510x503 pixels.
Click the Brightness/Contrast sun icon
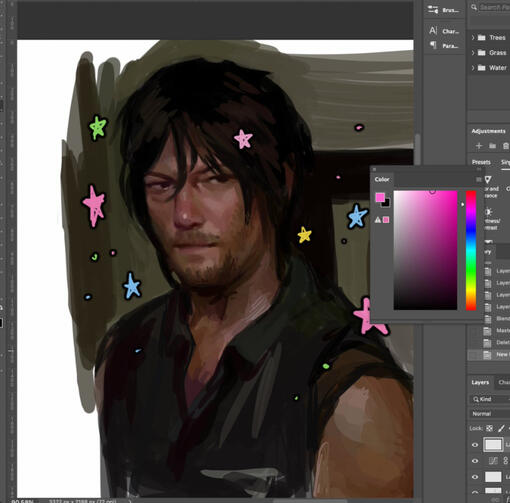point(488,212)
